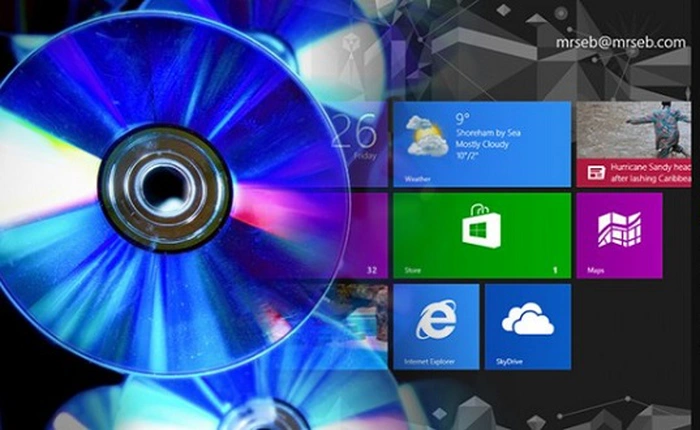
Task: Open the calendar tile showing 26 Friday
Action: click(360, 144)
